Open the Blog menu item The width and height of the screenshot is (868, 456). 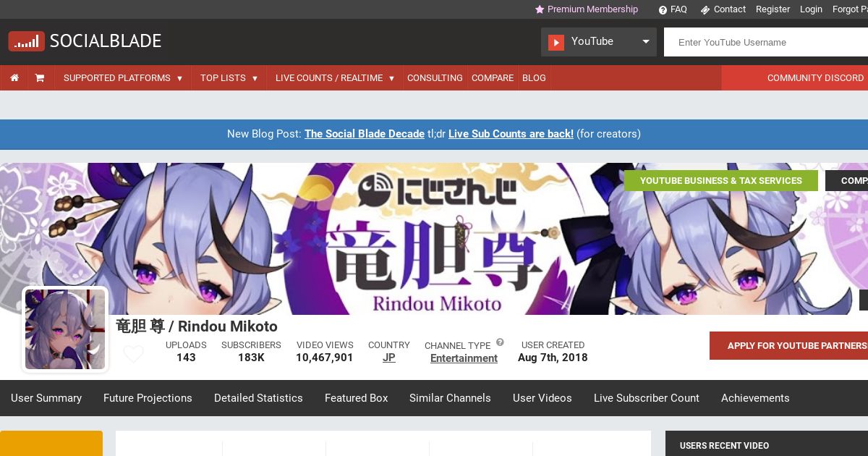tap(534, 78)
